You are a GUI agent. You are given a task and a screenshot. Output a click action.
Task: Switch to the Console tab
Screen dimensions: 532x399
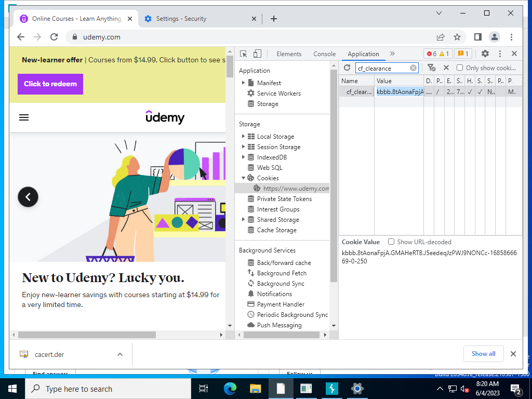(x=324, y=54)
